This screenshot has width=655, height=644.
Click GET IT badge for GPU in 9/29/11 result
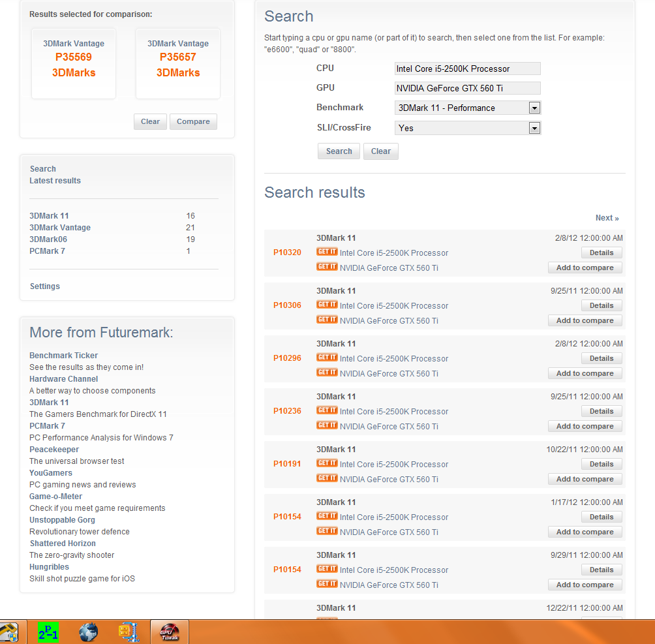pos(327,584)
